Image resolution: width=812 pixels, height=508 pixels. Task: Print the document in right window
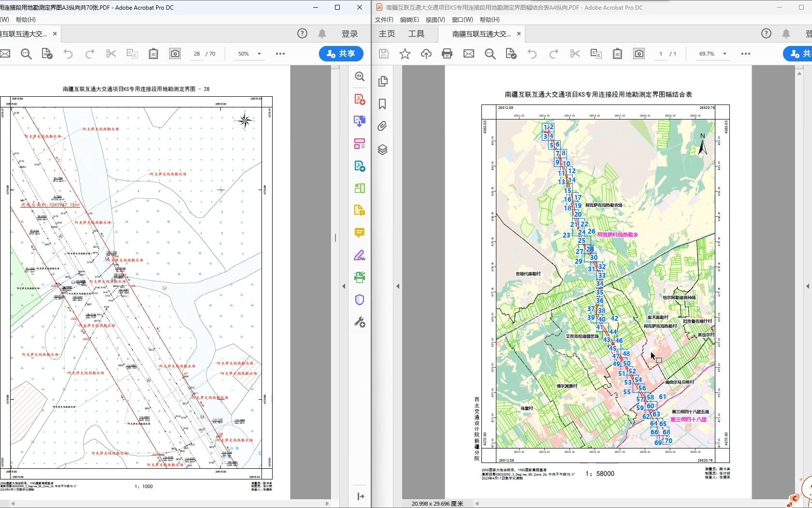[447, 54]
